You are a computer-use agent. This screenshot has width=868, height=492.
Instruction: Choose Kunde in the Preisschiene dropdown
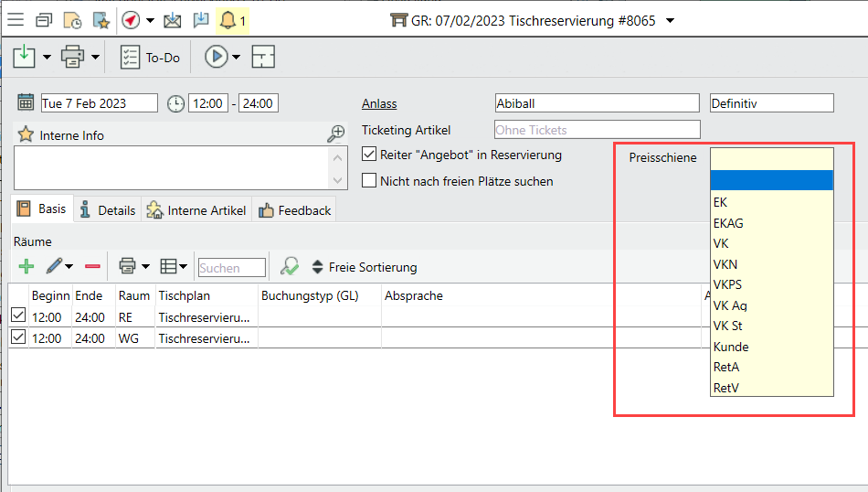[x=731, y=347]
